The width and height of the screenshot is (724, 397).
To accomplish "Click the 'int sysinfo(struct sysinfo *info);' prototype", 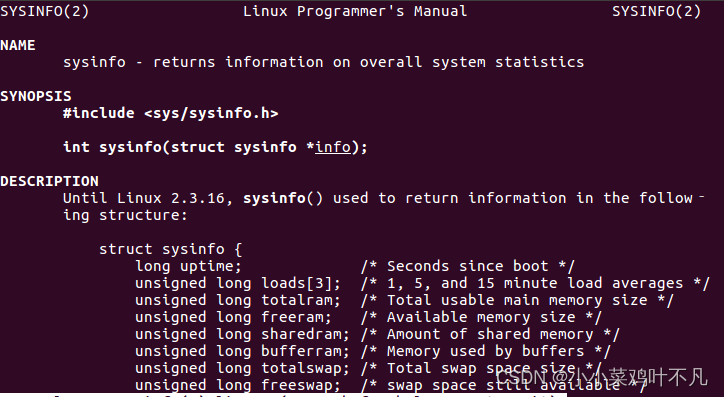I will (215, 147).
